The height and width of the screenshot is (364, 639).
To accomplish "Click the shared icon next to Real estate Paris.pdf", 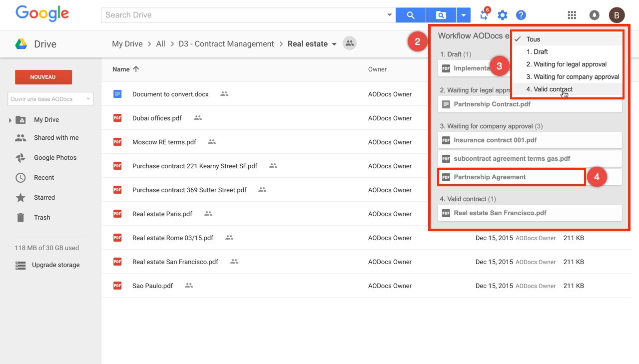I will 208,214.
